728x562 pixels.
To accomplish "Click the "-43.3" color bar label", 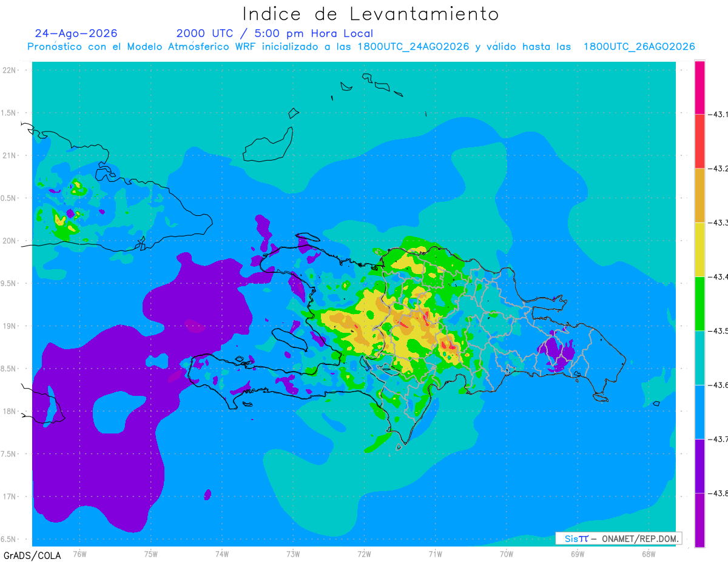I will tap(718, 222).
